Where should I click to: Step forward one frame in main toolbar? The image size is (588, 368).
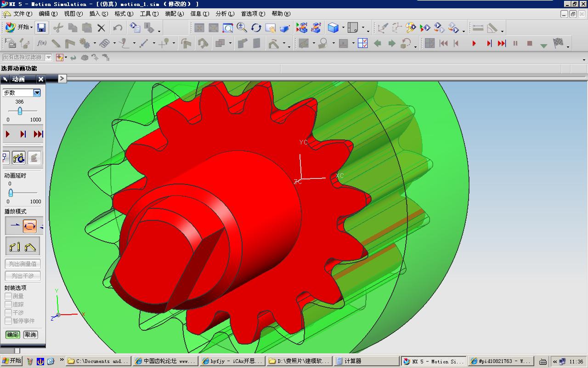pyautogui.click(x=489, y=43)
